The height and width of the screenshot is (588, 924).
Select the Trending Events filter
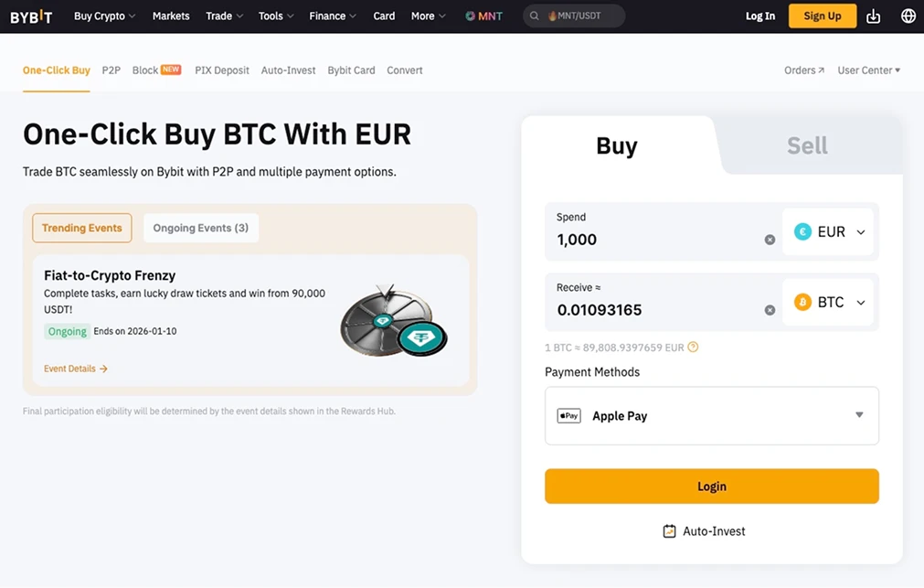tap(81, 228)
